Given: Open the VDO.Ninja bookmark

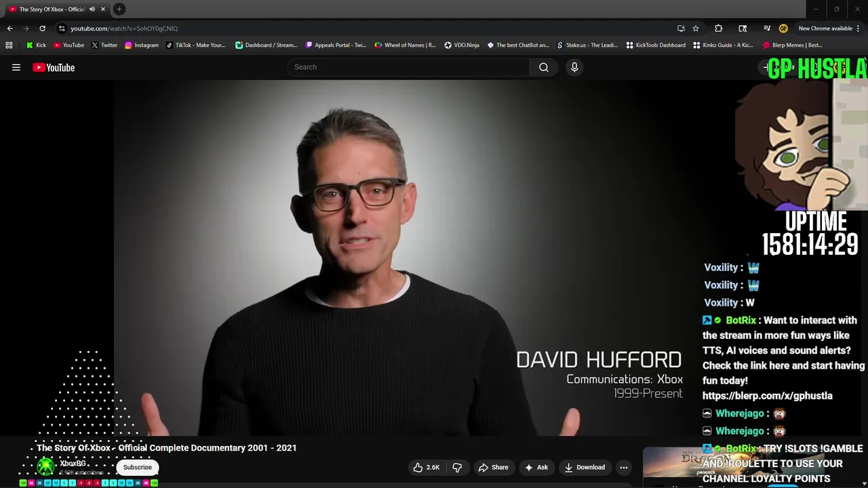Looking at the screenshot, I should click(x=462, y=45).
